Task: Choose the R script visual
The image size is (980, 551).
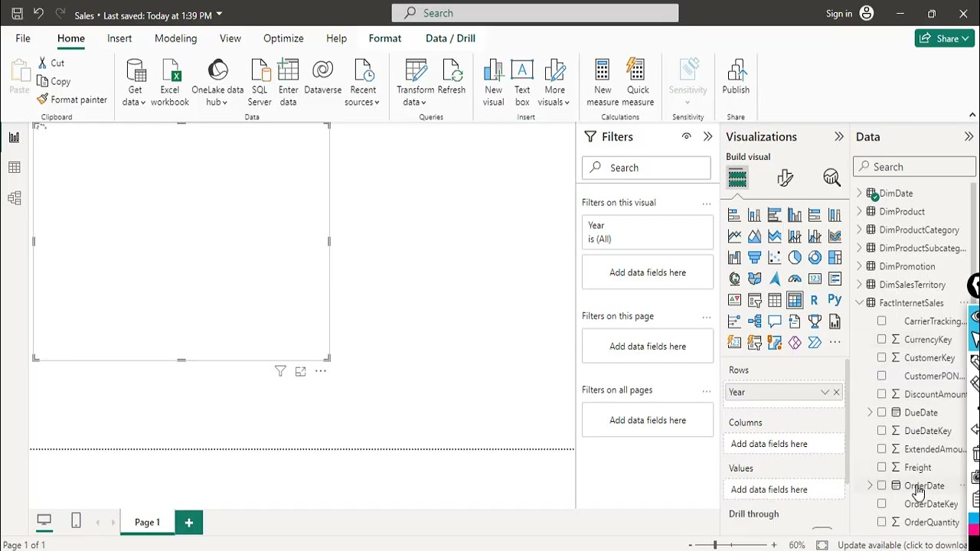Action: click(x=815, y=300)
